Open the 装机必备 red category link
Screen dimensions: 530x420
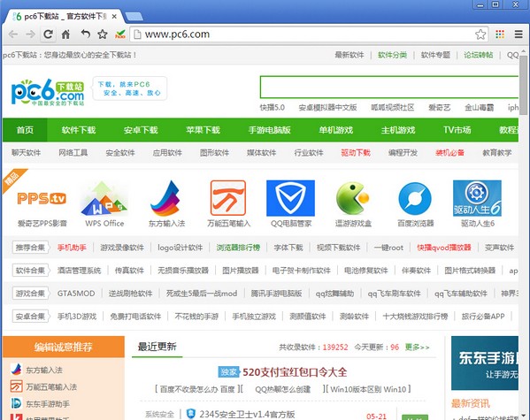[x=449, y=153]
